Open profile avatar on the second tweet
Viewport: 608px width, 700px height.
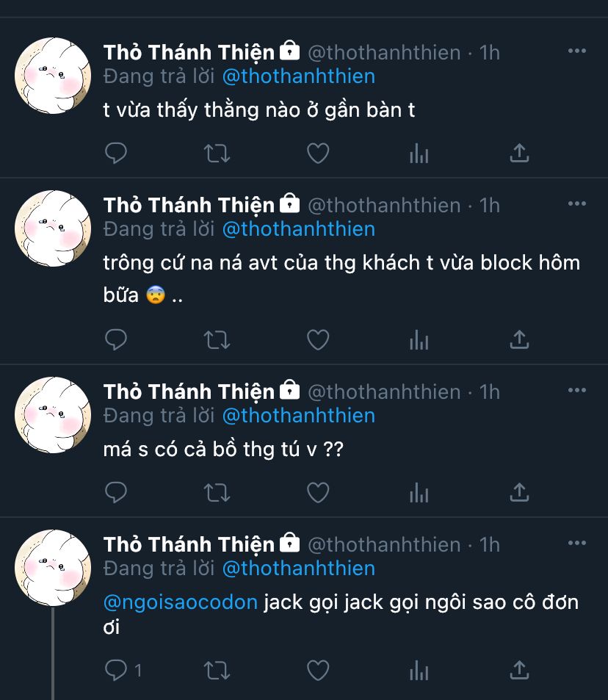53,228
